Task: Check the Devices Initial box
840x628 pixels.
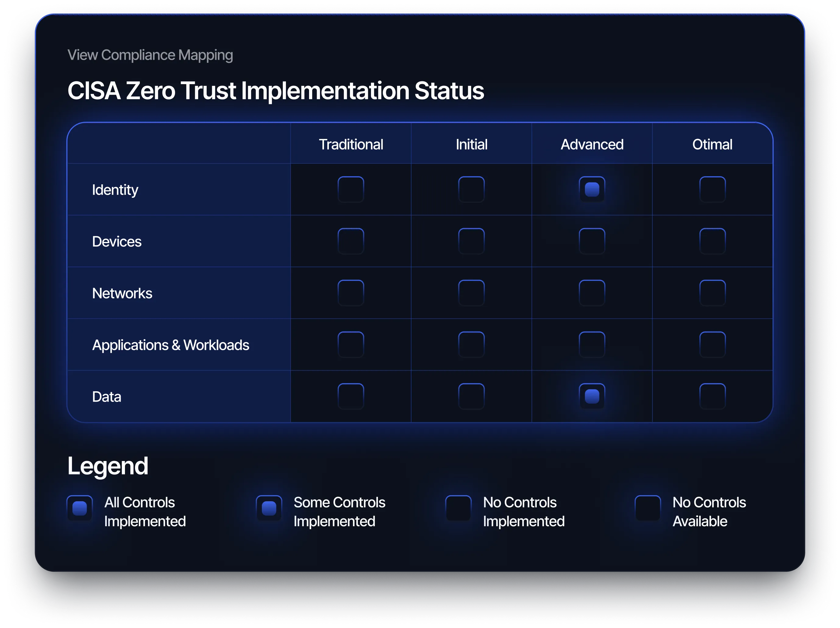Action: pos(471,241)
